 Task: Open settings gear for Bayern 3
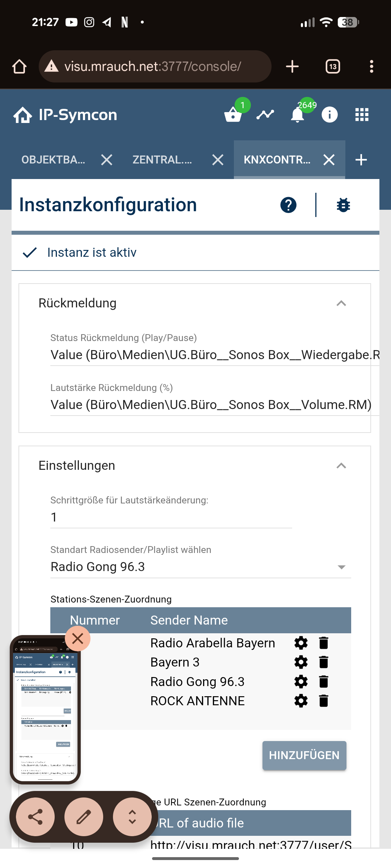click(x=301, y=662)
